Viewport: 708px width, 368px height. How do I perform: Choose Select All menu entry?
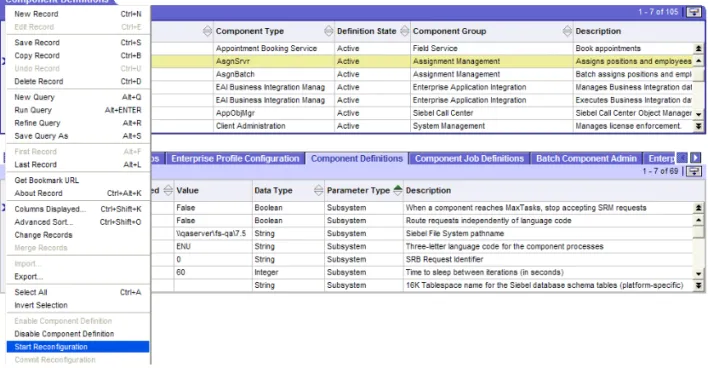78,293
